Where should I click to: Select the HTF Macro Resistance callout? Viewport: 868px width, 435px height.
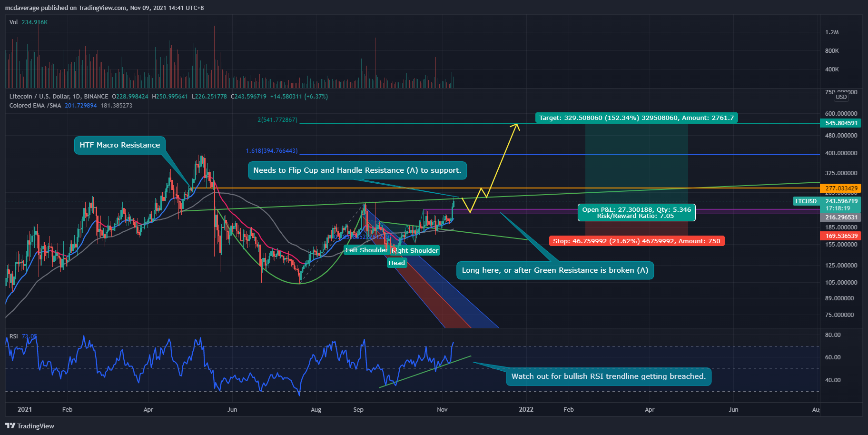pos(120,145)
